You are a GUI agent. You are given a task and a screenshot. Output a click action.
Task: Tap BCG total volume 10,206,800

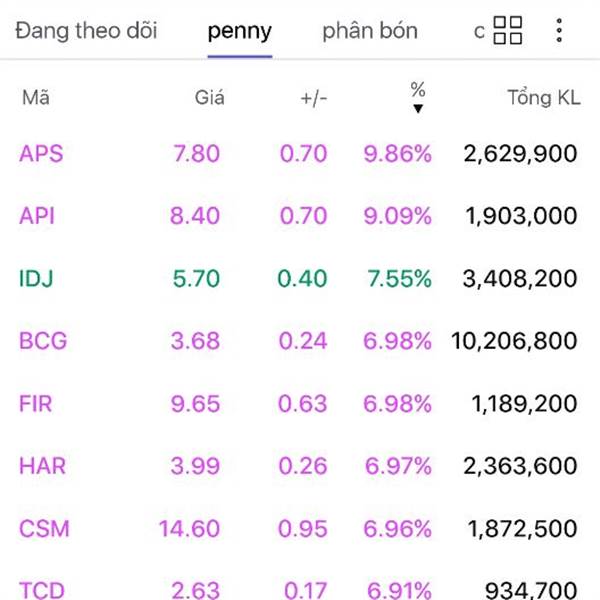(514, 341)
